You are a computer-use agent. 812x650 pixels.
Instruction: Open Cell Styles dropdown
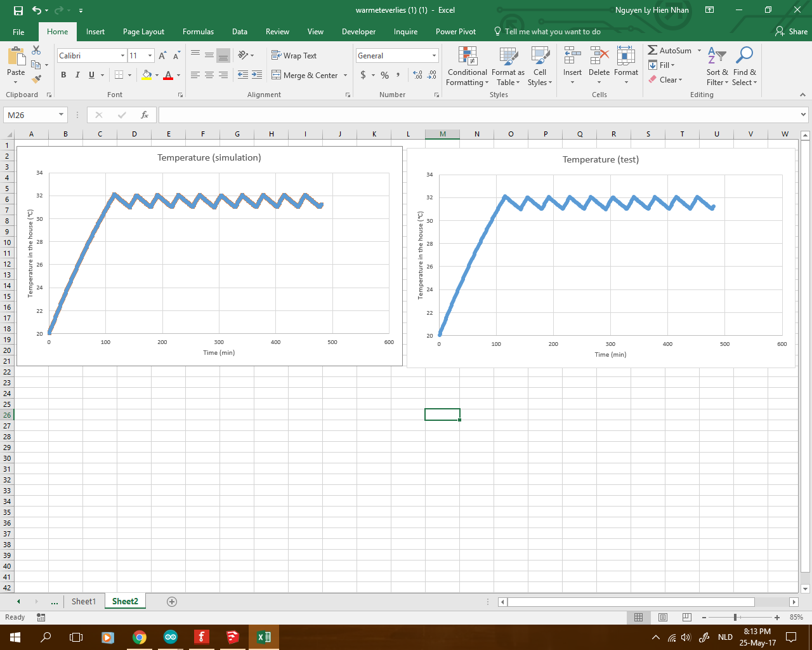540,67
